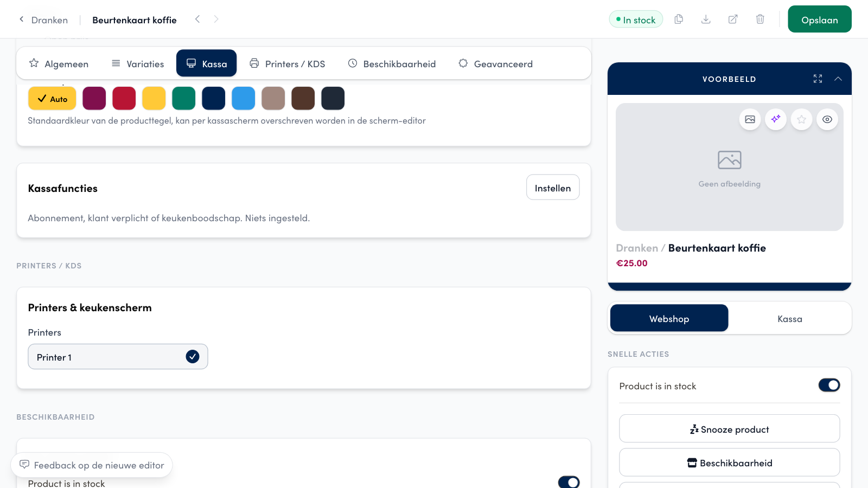Open Beschikbaarheid quick action button
The width and height of the screenshot is (868, 488).
[729, 463]
